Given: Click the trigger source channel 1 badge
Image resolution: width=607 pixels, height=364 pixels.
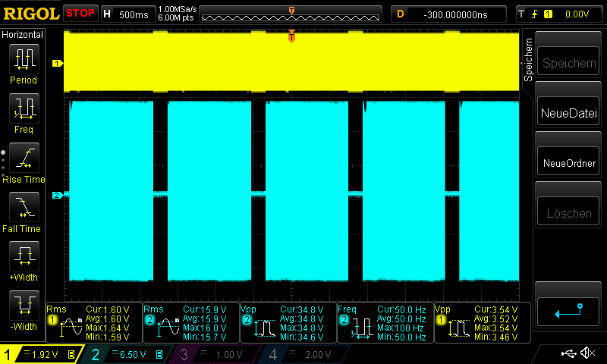Looking at the screenshot, I should point(548,14).
